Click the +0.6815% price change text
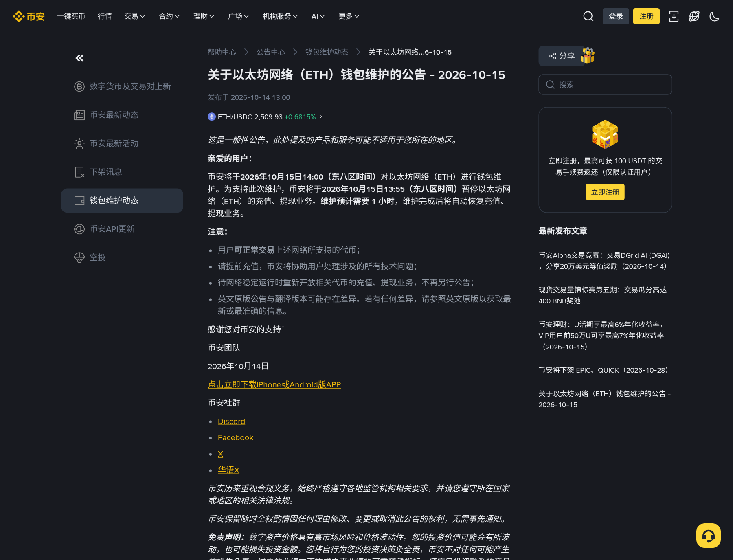This screenshot has width=733, height=560. [300, 117]
